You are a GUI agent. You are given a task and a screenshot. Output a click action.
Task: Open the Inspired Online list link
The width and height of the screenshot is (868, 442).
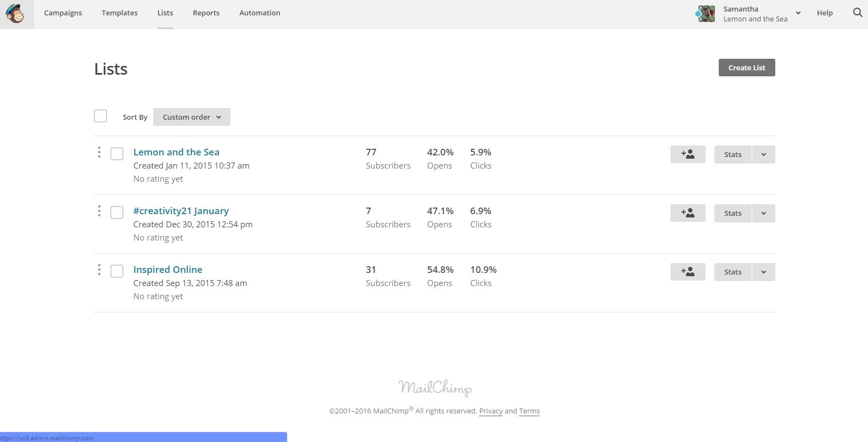tap(168, 270)
